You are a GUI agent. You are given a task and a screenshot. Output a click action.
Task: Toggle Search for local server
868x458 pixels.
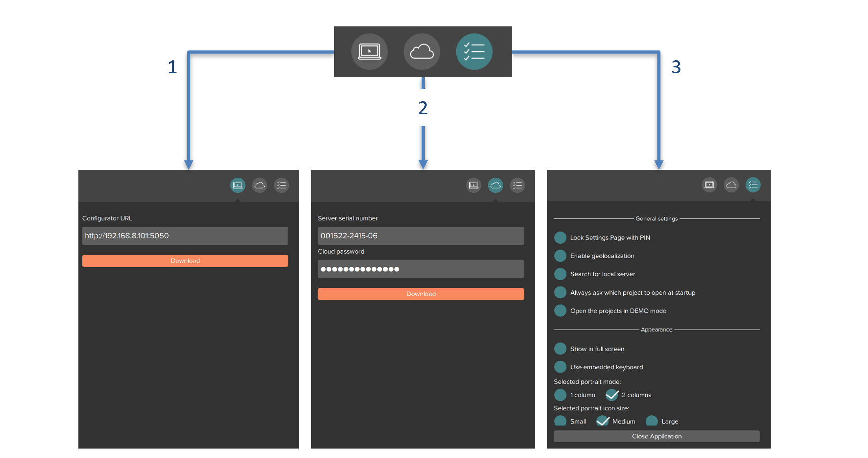tap(560, 274)
